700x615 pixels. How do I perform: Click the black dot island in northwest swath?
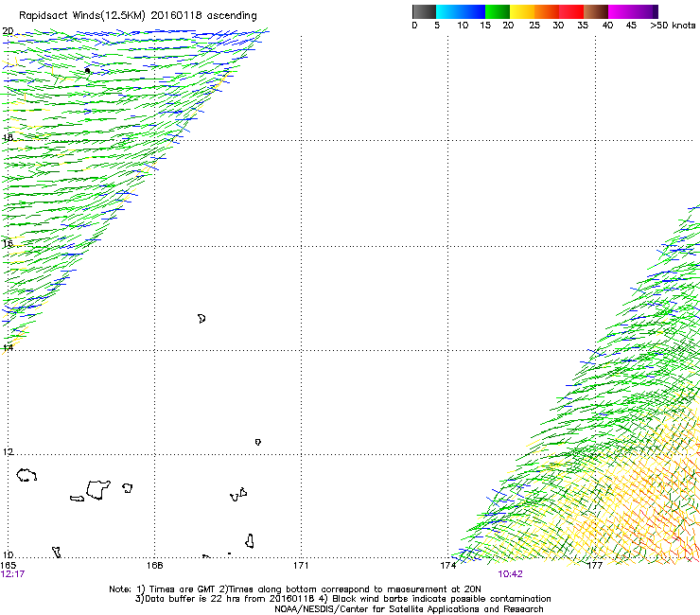coord(87,70)
